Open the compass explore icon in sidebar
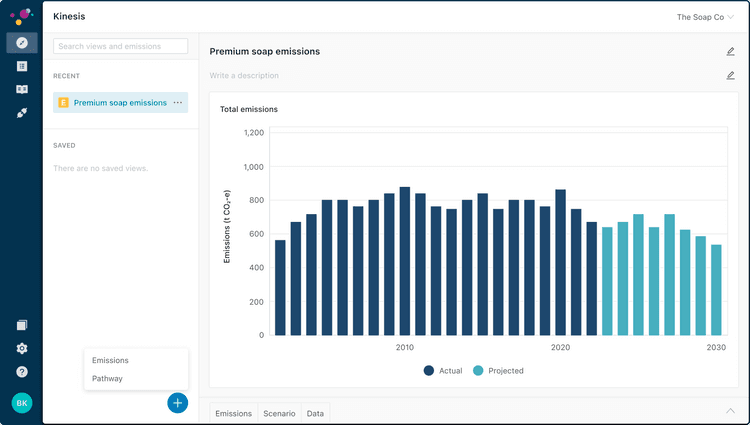The height and width of the screenshot is (425, 750). click(x=22, y=43)
